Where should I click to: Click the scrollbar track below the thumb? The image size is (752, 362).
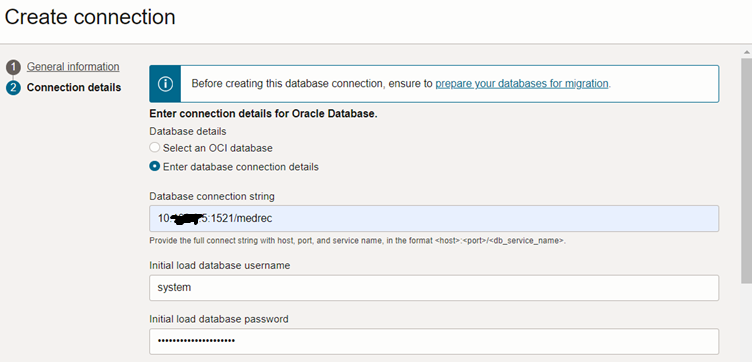[747, 322]
